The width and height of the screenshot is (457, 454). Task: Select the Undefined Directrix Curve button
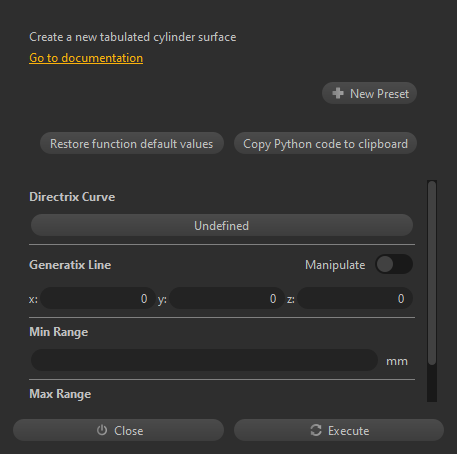click(222, 226)
